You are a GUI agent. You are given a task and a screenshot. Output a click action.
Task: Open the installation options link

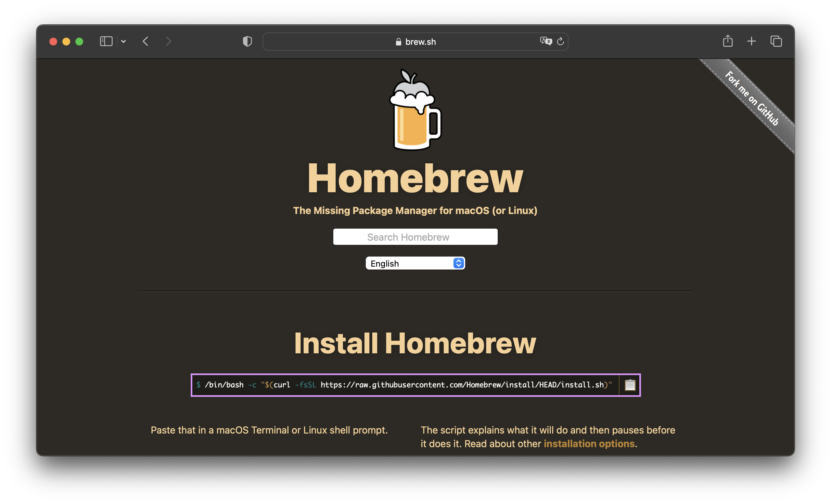tap(589, 444)
